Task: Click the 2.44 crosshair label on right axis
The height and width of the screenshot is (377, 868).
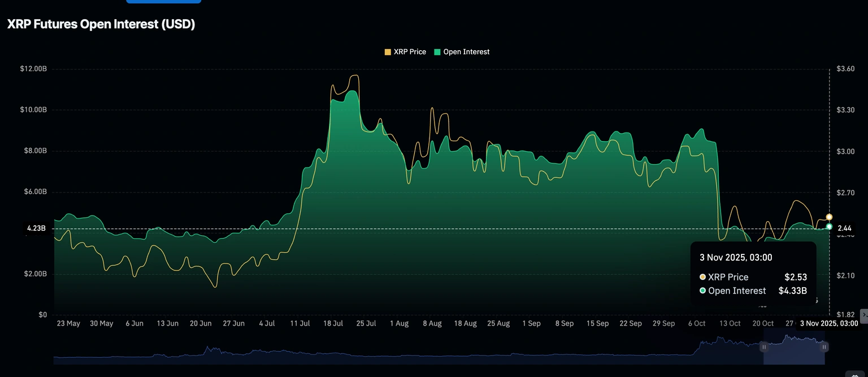Action: 844,229
